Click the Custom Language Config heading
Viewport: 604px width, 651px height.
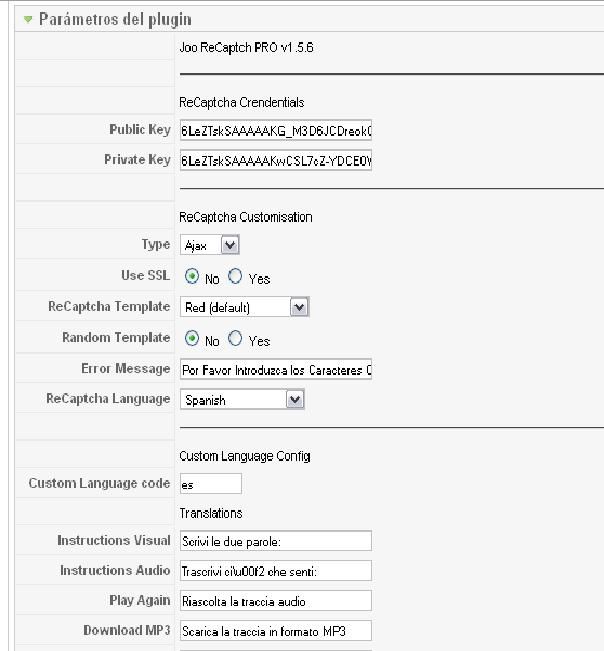(x=245, y=456)
